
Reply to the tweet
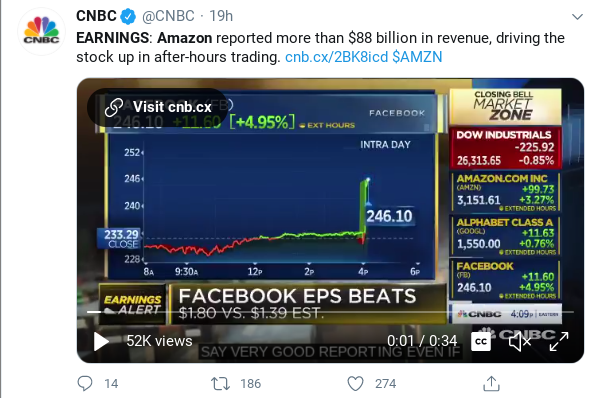point(85,383)
